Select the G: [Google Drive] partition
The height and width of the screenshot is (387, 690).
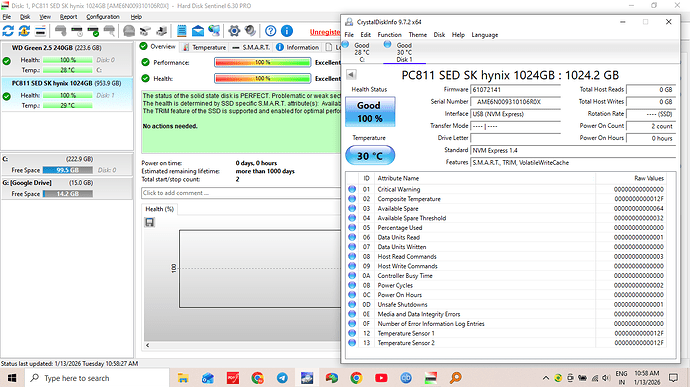pos(67,188)
